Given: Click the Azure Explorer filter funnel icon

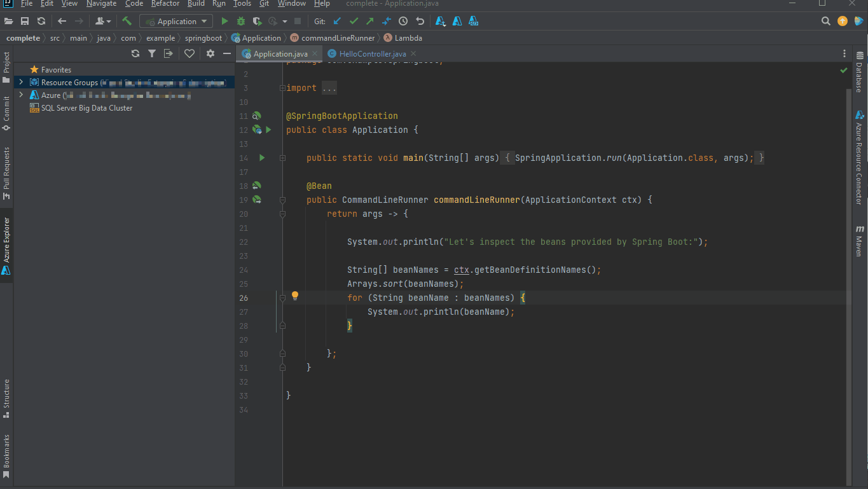Looking at the screenshot, I should click(152, 54).
